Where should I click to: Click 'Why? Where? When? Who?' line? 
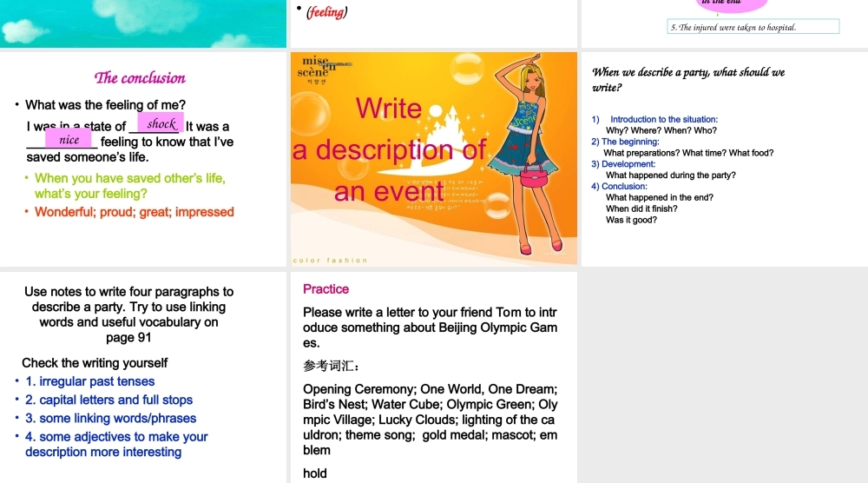tap(661, 130)
